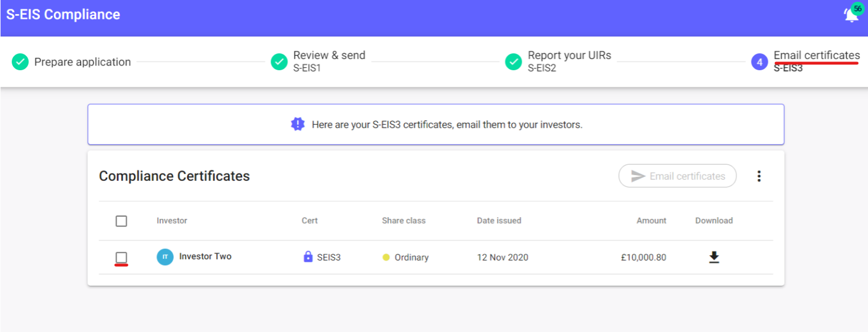This screenshot has height=332, width=868.
Task: Click the Report your UIRs checkmark icon
Action: pos(513,61)
